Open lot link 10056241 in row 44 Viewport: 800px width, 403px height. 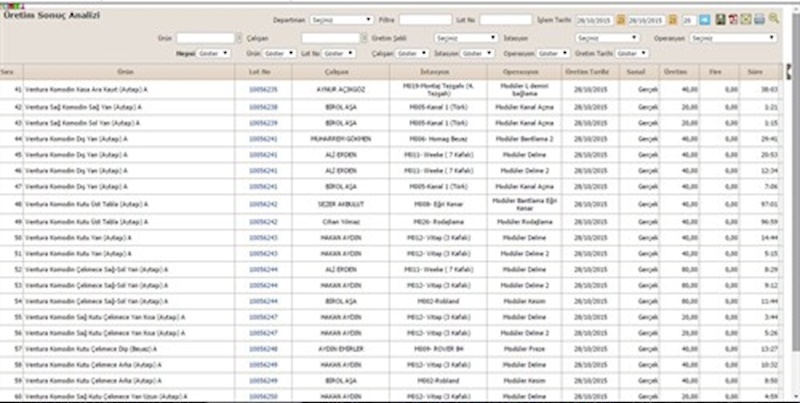pyautogui.click(x=263, y=139)
